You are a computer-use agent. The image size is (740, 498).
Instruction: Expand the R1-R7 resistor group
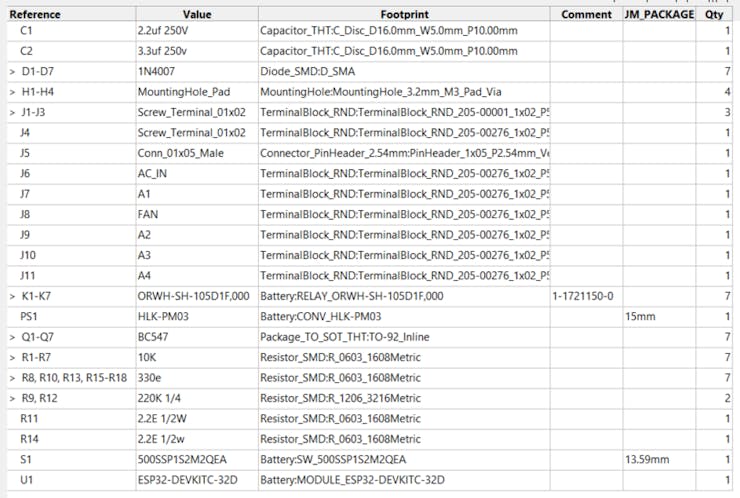(11, 357)
